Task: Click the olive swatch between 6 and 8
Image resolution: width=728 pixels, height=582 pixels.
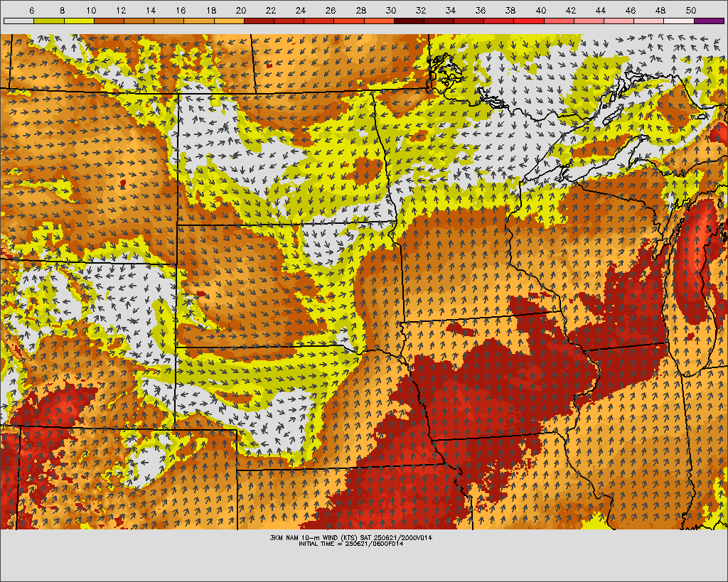Action: click(x=49, y=21)
